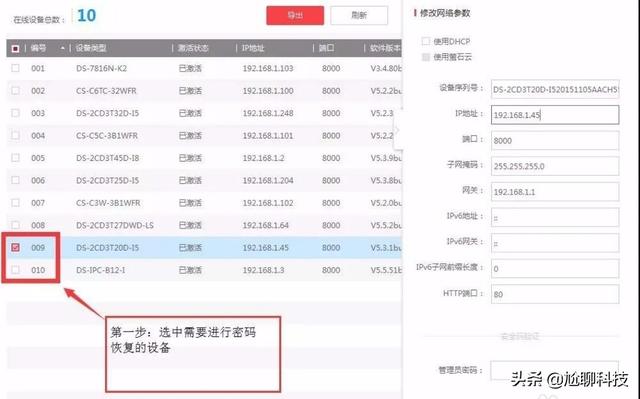Click IP address 192.168.1.102 cell
The image size is (640, 399).
pos(268,203)
